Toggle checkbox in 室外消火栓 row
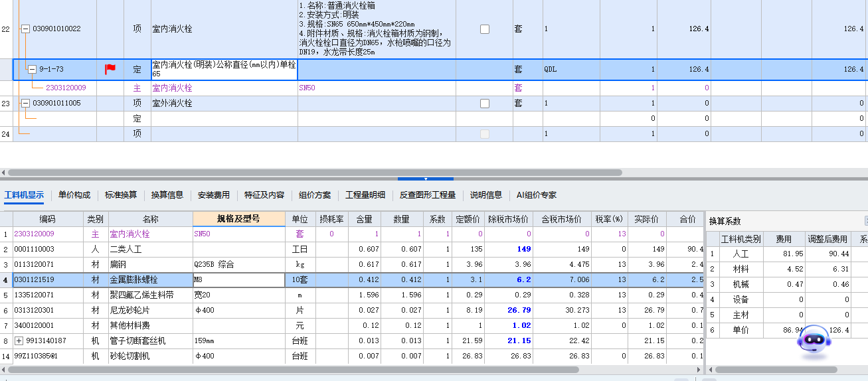The height and width of the screenshot is (381, 868). click(x=485, y=104)
